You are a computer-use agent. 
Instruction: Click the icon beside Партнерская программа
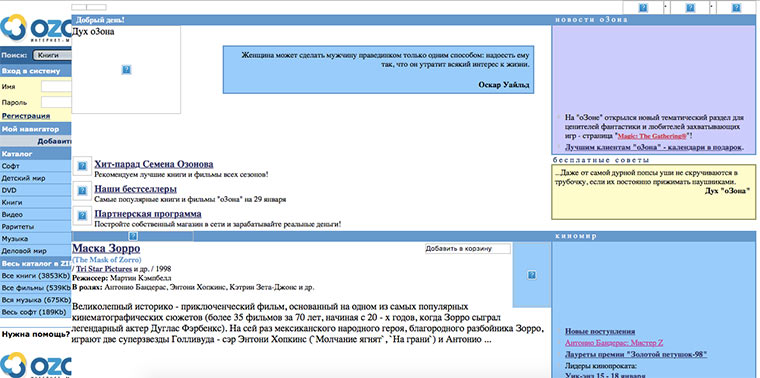tap(82, 215)
